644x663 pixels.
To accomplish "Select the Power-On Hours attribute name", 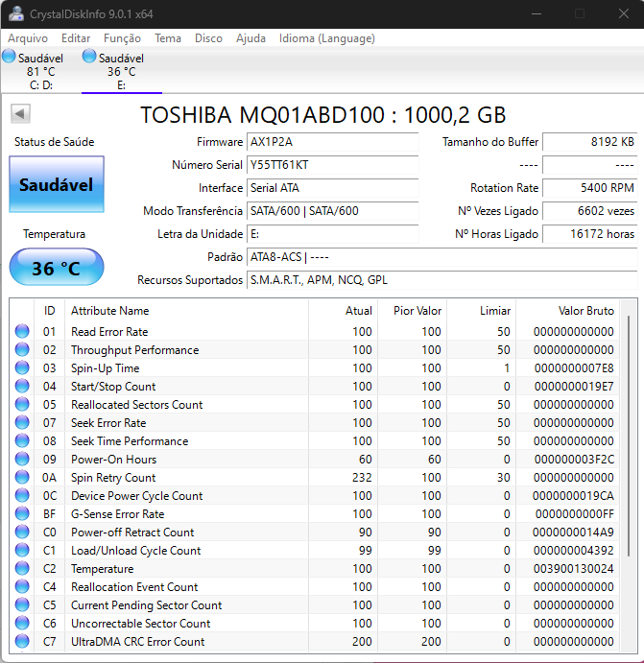I will (114, 460).
